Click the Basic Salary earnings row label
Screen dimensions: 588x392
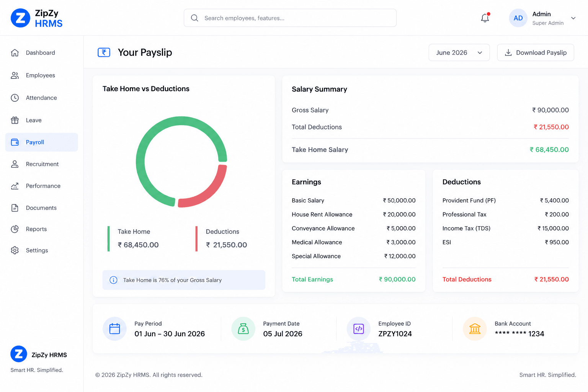pos(308,201)
